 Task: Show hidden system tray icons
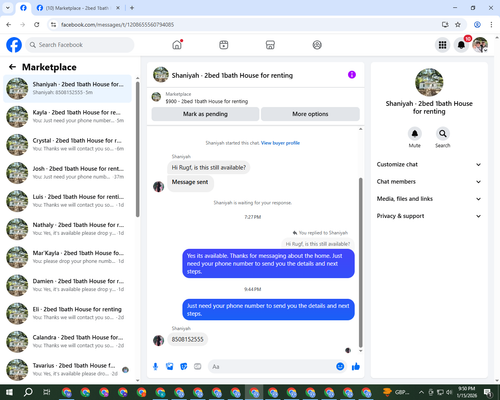421,392
